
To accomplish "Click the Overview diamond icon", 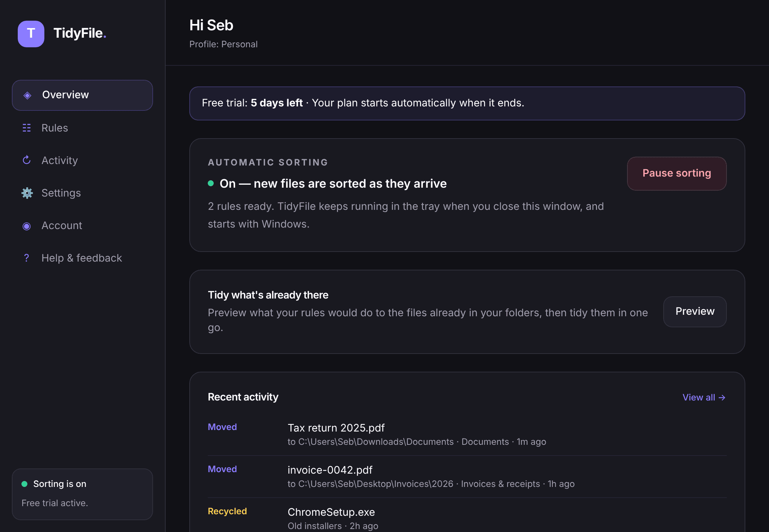I will 27,95.
